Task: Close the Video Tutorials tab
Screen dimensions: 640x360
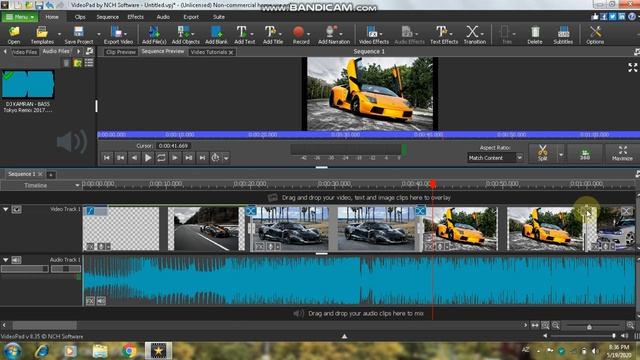Action: pyautogui.click(x=231, y=53)
